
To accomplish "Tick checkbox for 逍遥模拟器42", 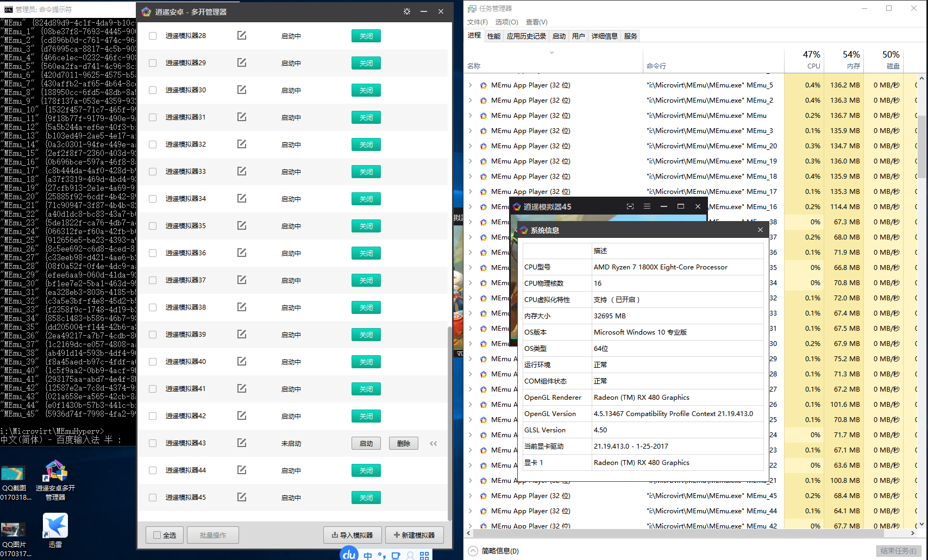I will tap(153, 416).
